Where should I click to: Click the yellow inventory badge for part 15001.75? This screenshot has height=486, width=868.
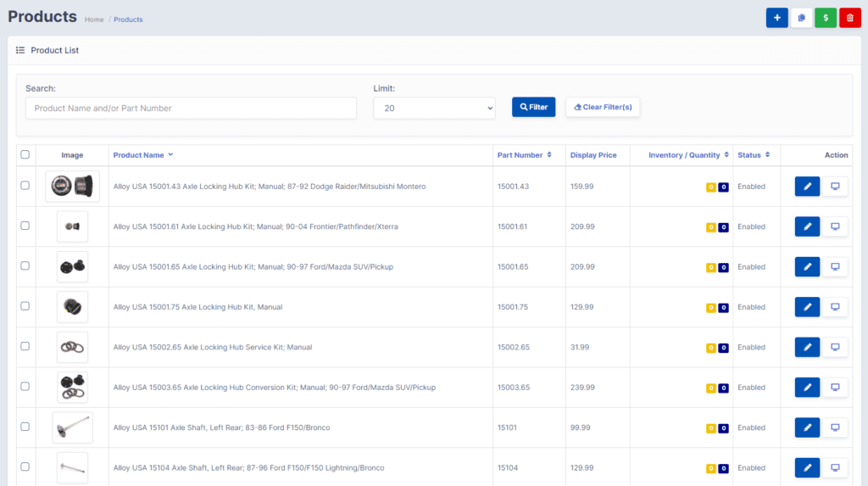click(711, 308)
